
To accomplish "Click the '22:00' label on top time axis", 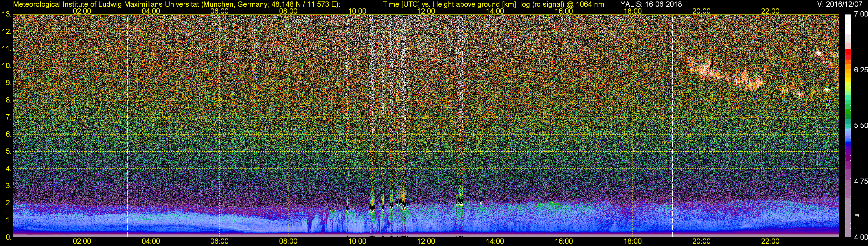I will (770, 11).
